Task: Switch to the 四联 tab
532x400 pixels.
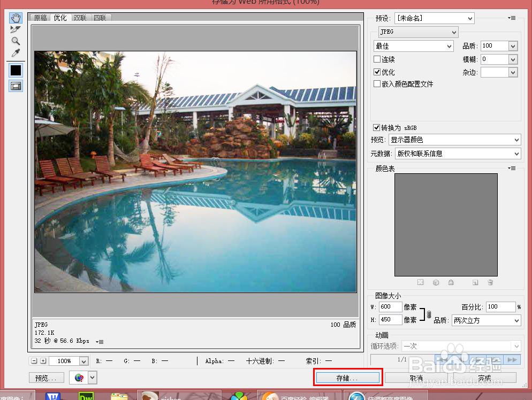Action: [x=100, y=18]
